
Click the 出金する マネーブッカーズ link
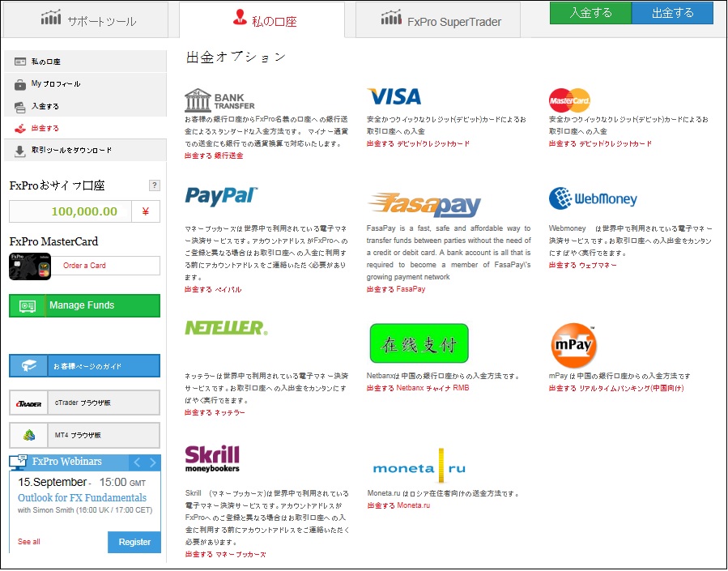point(226,554)
